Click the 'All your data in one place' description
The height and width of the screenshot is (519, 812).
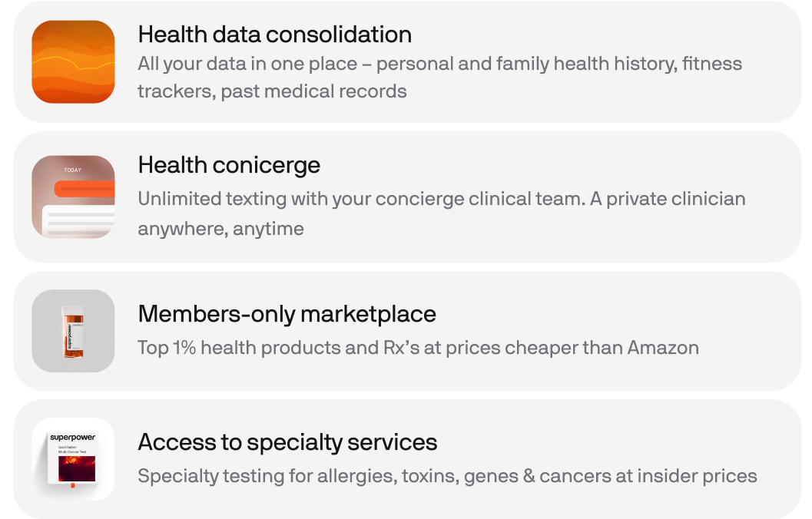439,77
